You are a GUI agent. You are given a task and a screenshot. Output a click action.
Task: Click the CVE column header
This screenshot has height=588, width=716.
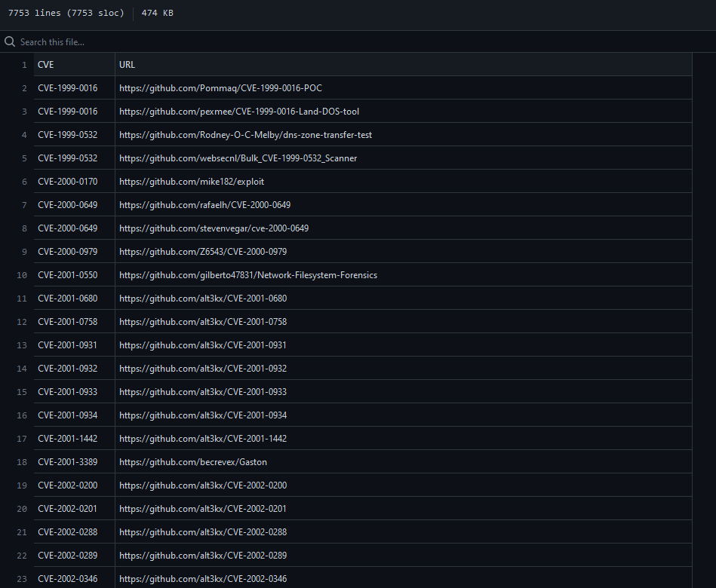(46, 65)
